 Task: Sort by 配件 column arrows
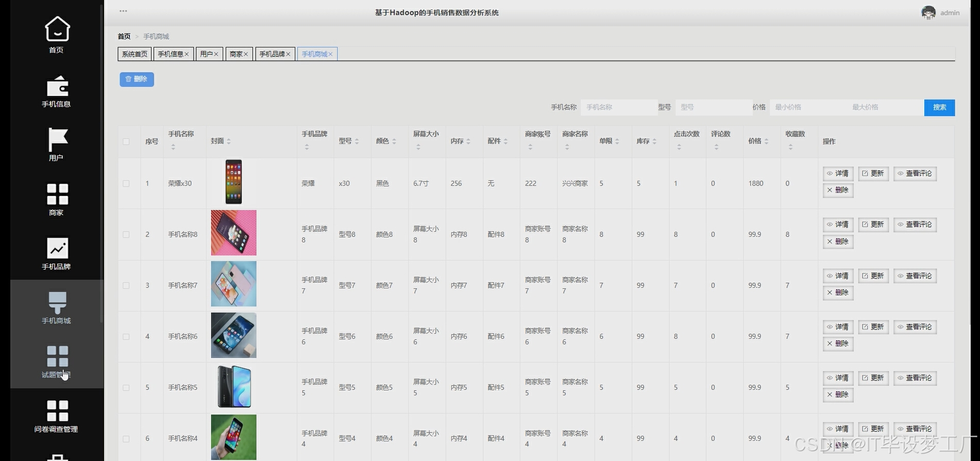point(505,141)
